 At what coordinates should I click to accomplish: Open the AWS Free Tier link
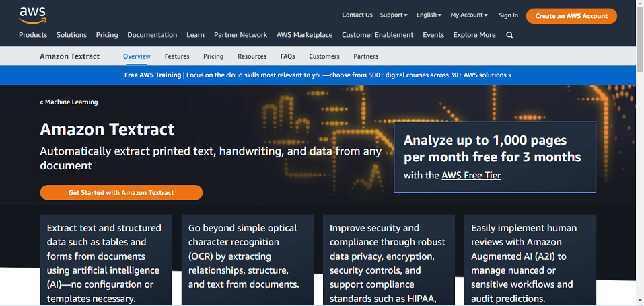tap(471, 176)
